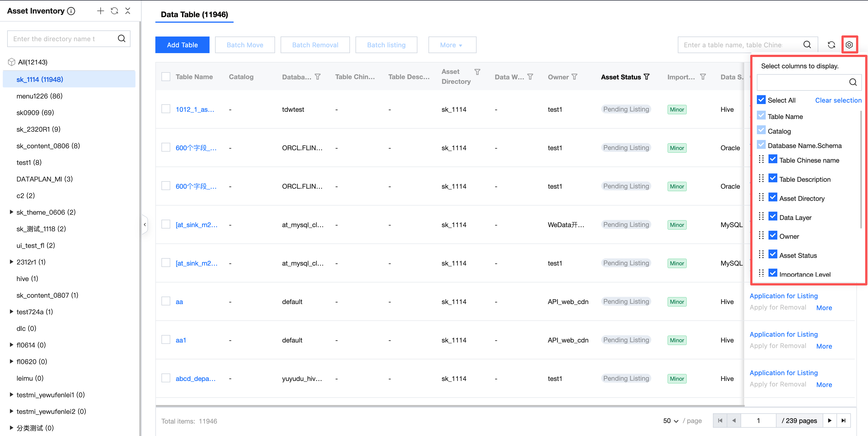This screenshot has width=868, height=436.
Task: Uncheck the Table Description column checkbox
Action: click(x=773, y=178)
